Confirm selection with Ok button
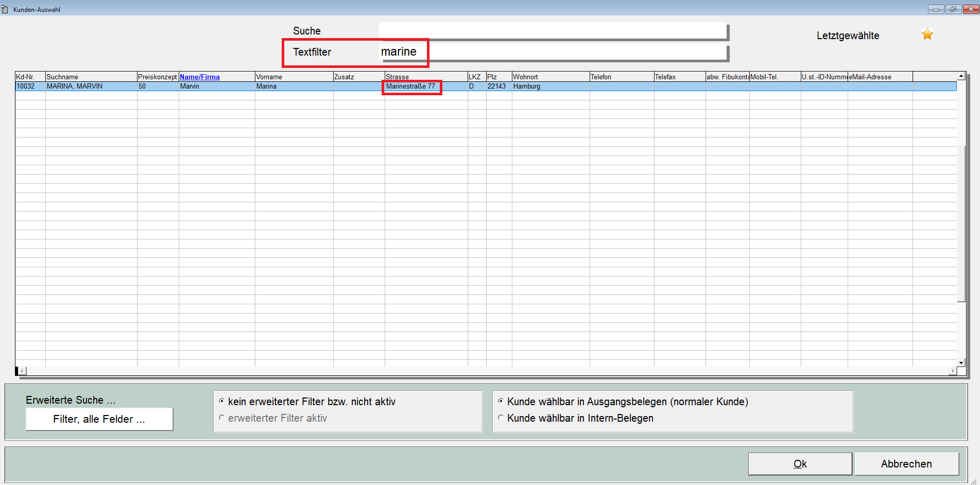Viewport: 980px width, 485px height. coord(800,464)
